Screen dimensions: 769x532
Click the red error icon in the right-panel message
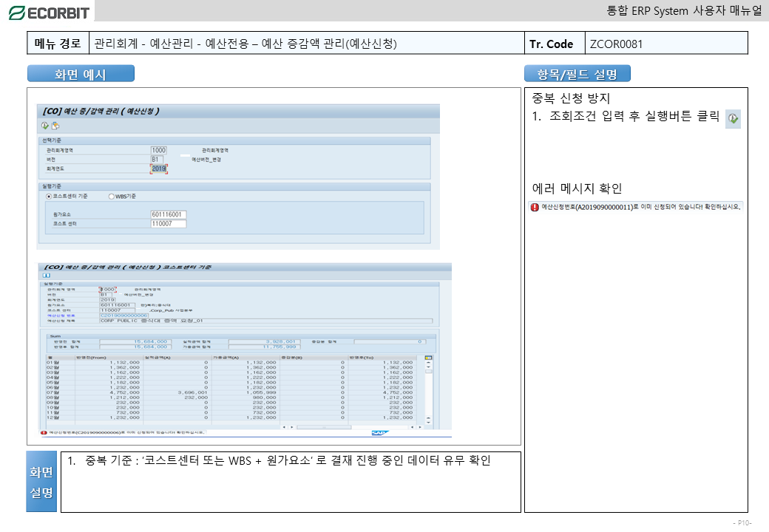coord(534,207)
